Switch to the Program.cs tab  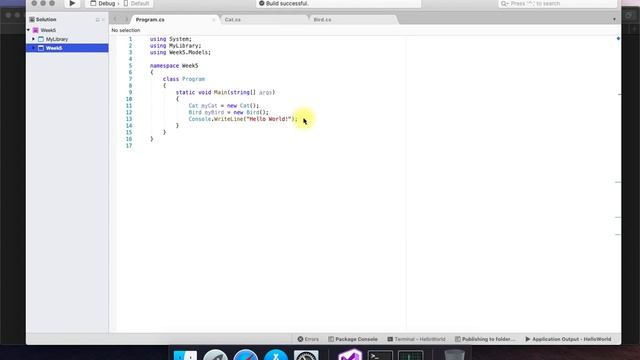coord(150,20)
